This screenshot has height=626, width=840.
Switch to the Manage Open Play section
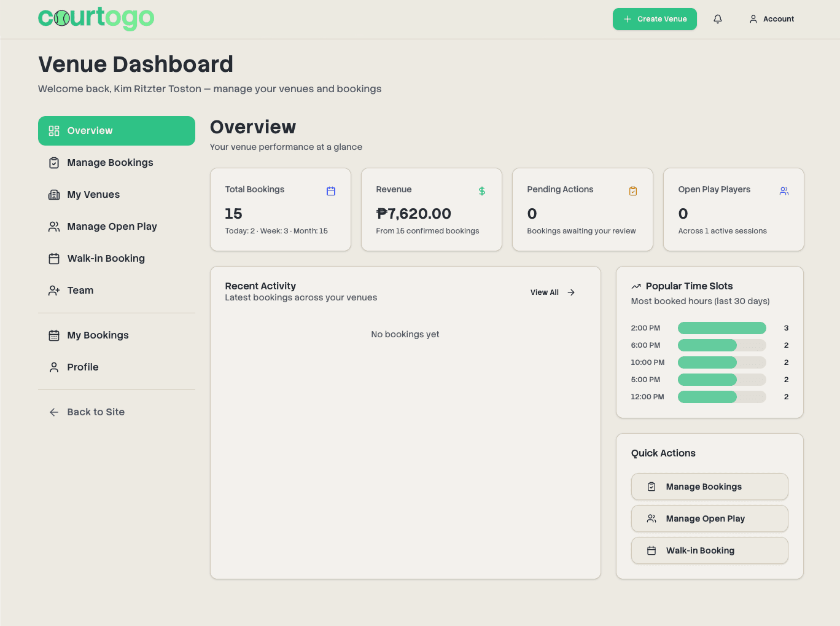112,226
